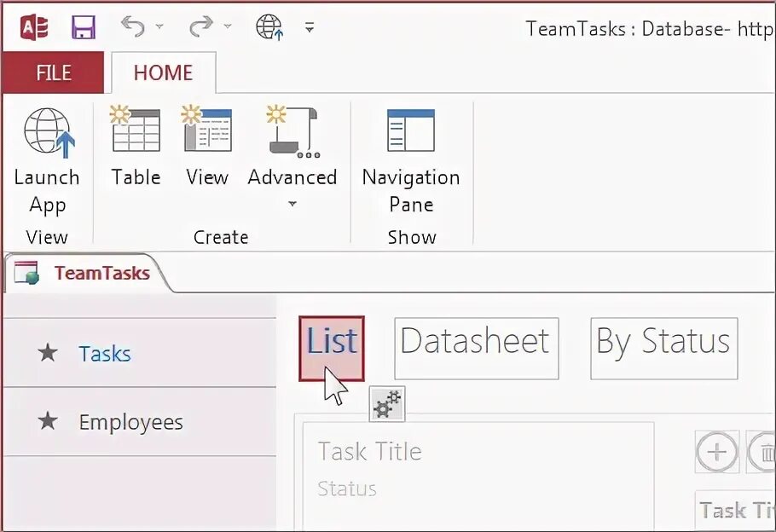Image resolution: width=776 pixels, height=532 pixels.
Task: Open the view settings gear icon
Action: 387,404
